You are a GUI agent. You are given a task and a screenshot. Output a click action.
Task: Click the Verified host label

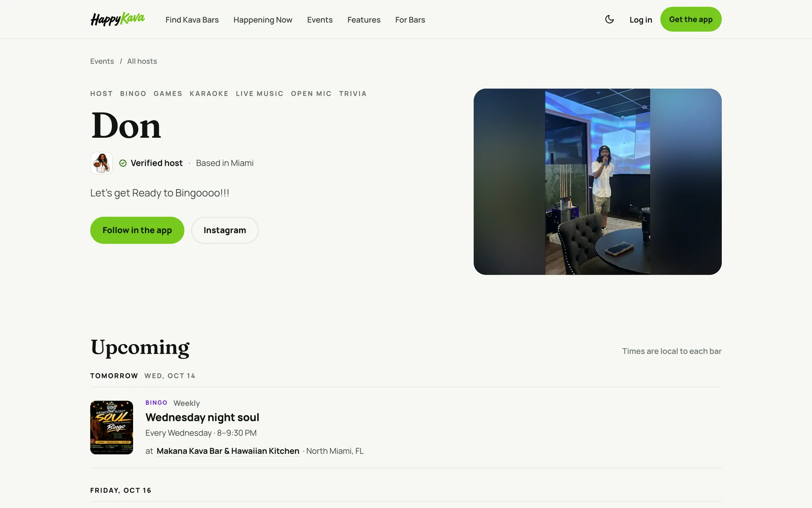pyautogui.click(x=157, y=163)
